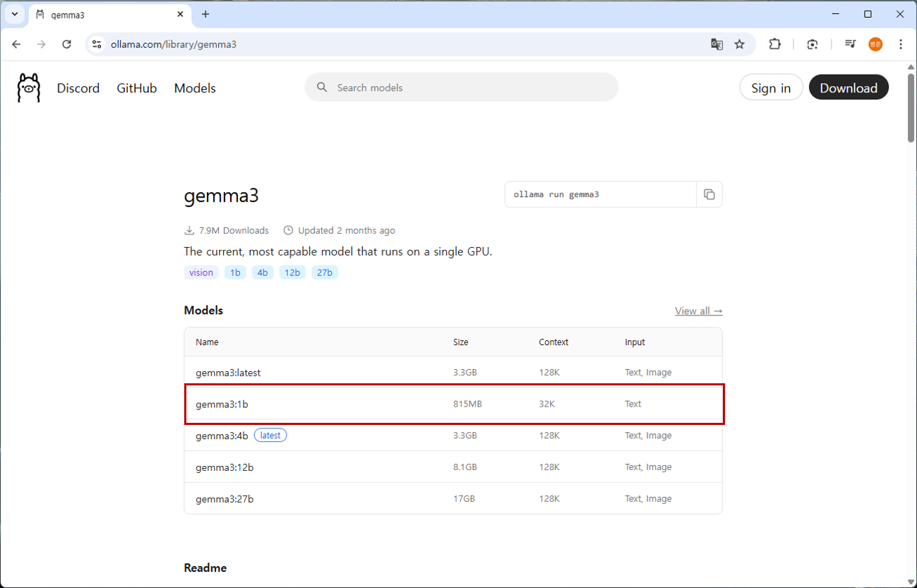Open the Chrome profile avatar
Viewport: 917px width, 588px height.
pos(875,44)
